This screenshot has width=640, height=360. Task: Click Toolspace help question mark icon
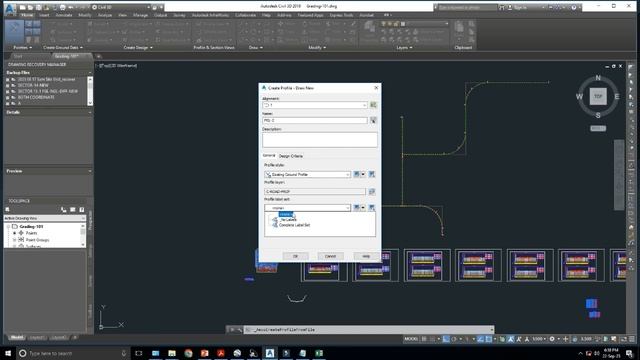click(82, 209)
